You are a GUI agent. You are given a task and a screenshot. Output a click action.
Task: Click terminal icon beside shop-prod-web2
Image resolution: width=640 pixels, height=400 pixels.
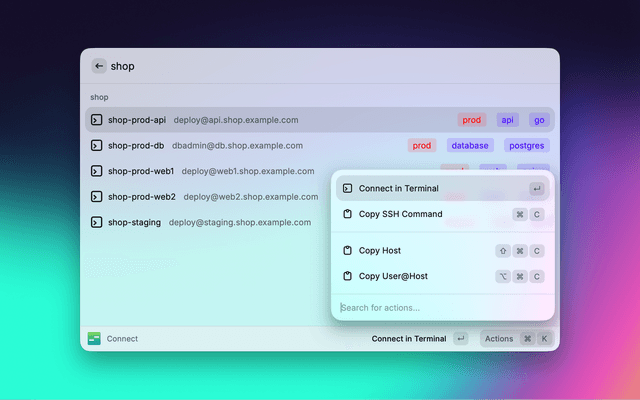pyautogui.click(x=97, y=197)
